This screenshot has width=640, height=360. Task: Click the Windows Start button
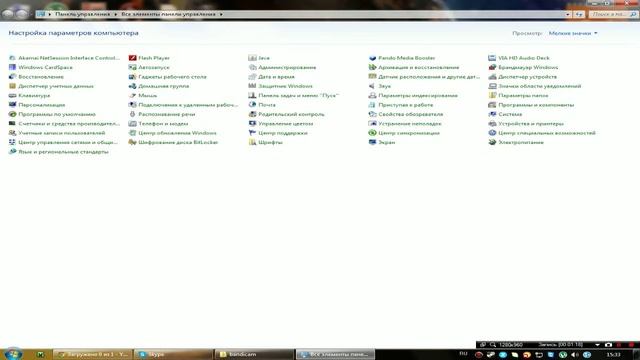[x=13, y=354]
